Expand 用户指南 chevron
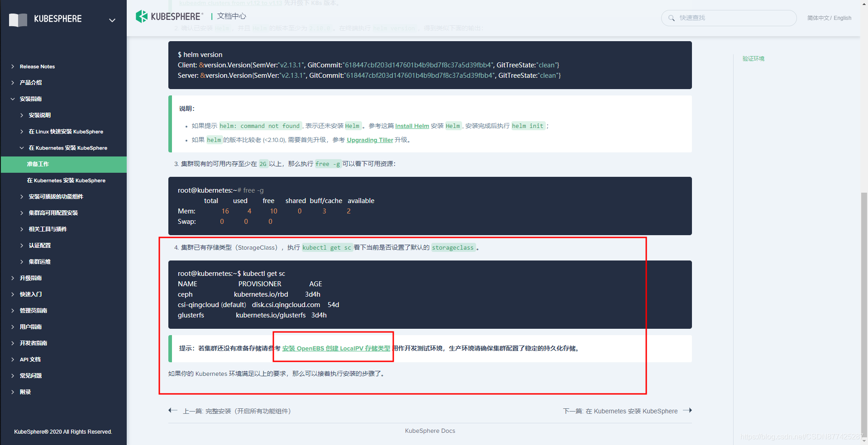 [13, 327]
